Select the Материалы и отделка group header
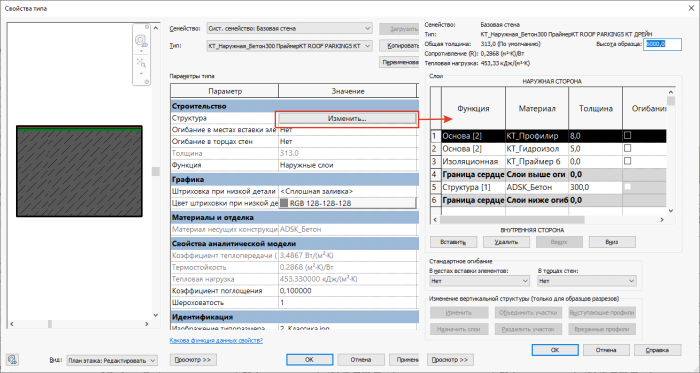Image resolution: width=700 pixels, height=373 pixels. click(x=294, y=218)
